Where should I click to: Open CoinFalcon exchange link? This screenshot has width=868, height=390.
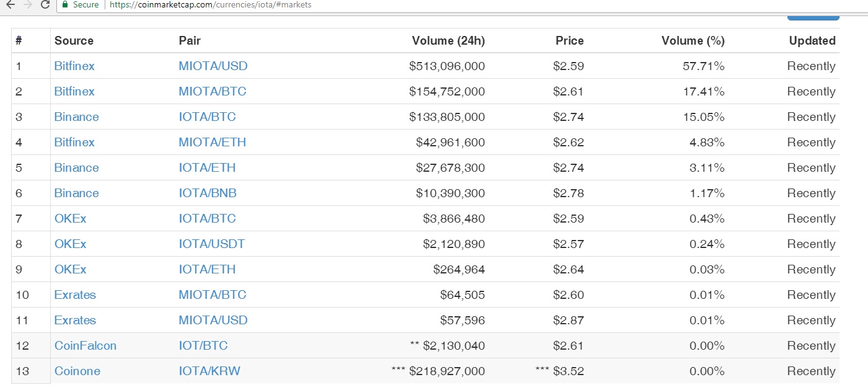pyautogui.click(x=85, y=345)
